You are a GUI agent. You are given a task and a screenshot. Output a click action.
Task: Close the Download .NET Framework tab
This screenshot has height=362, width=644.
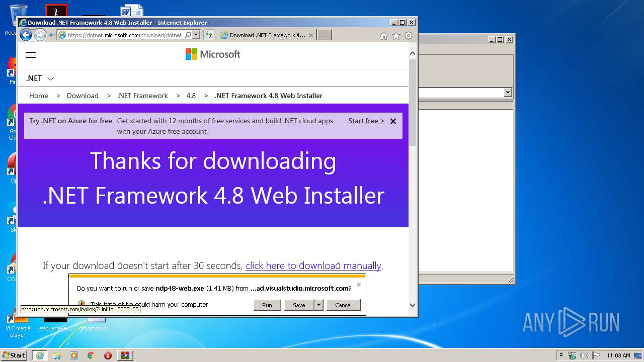coord(310,35)
